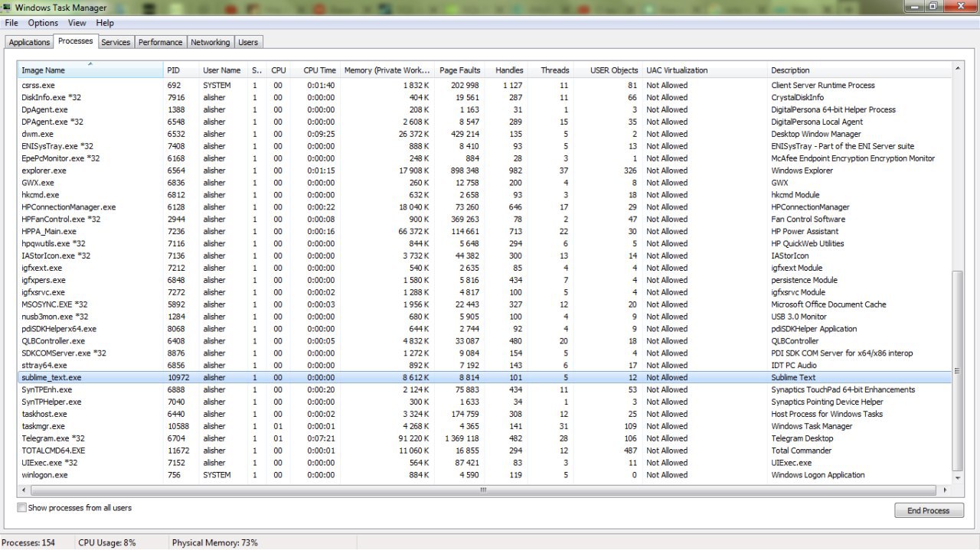This screenshot has width=980, height=550.
Task: Click the CrystalDiskInfo description cell
Action: click(797, 97)
